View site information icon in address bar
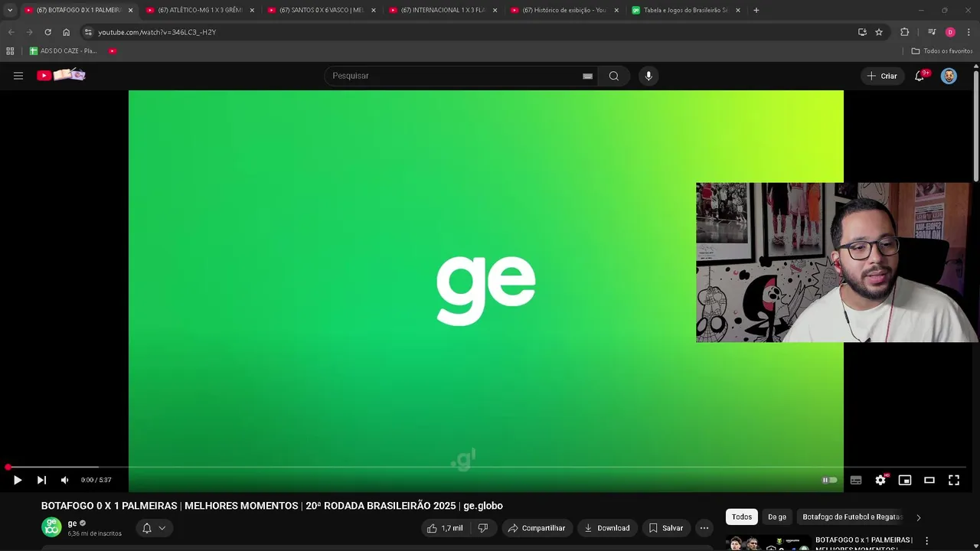The width and height of the screenshot is (980, 551). click(88, 32)
